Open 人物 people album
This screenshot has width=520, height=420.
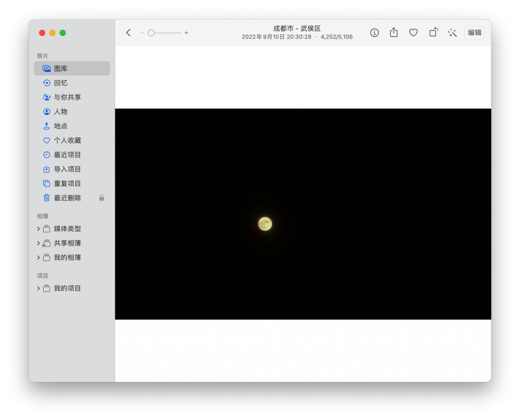[x=72, y=112]
